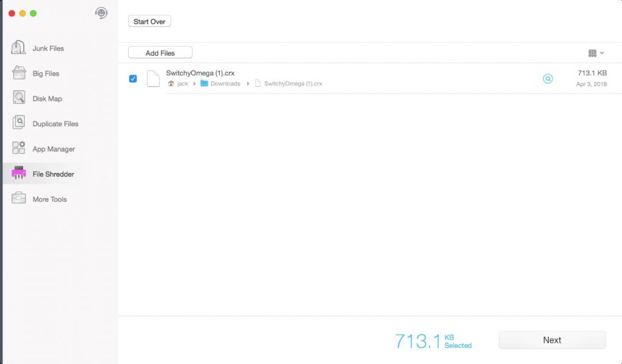
Task: Click the Duplicate Files icon
Action: [18, 123]
